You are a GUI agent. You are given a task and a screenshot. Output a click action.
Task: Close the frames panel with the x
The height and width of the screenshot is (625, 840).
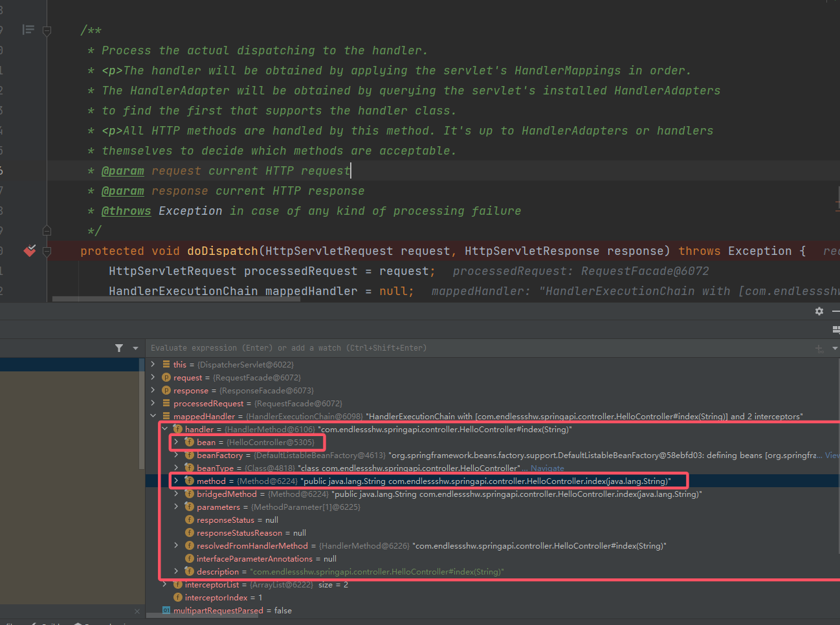(137, 611)
